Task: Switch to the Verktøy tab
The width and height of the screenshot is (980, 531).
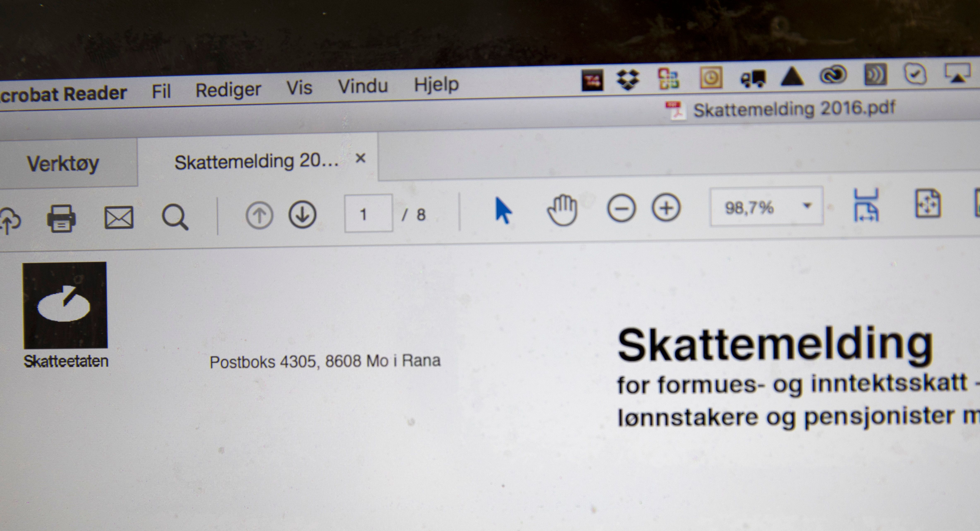Action: point(63,164)
